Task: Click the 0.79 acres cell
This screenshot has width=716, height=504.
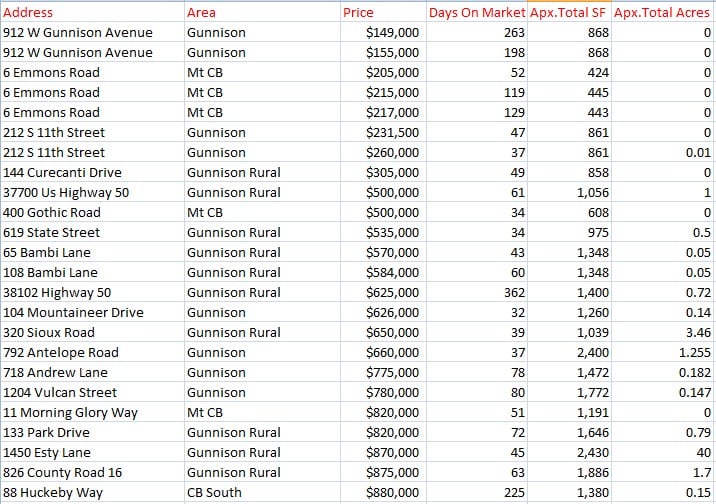Action: tap(663, 433)
